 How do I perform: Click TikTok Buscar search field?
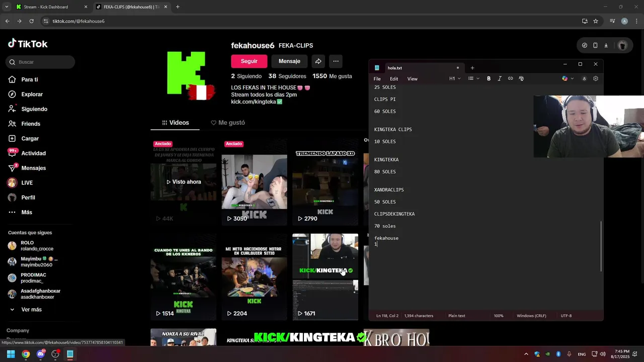[40, 62]
